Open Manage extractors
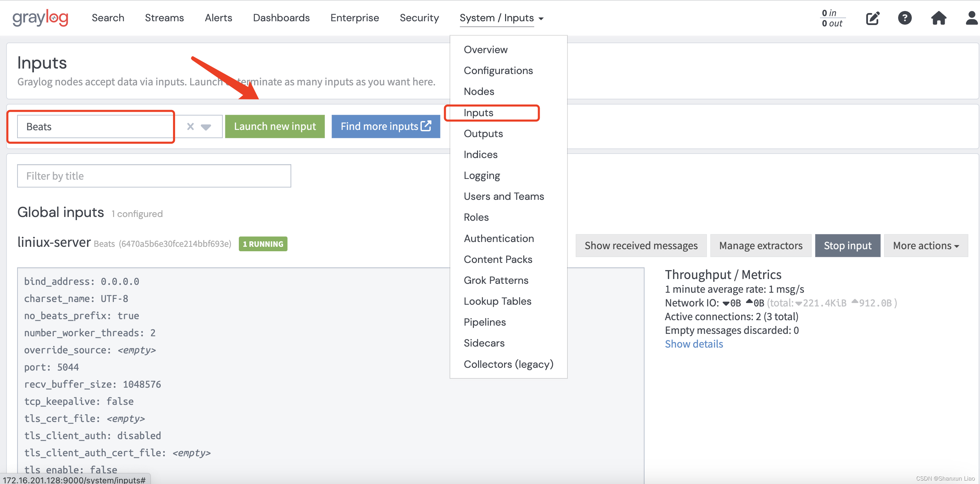980x484 pixels. [760, 245]
